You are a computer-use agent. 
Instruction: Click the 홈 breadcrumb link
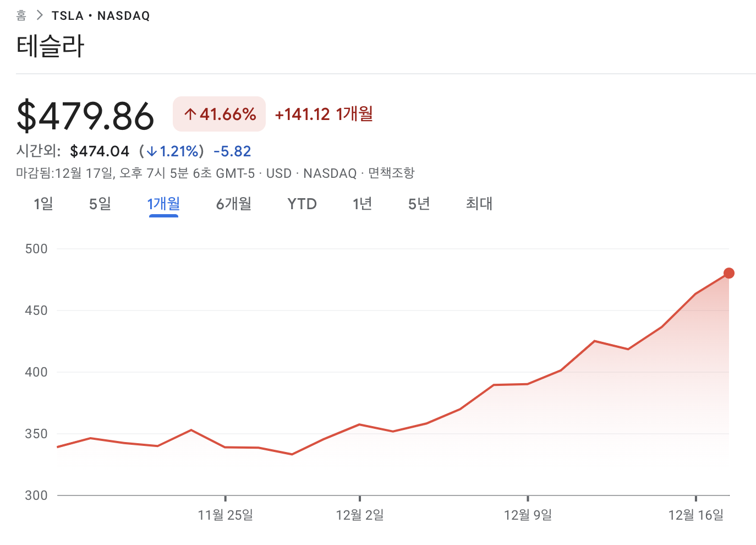[21, 15]
